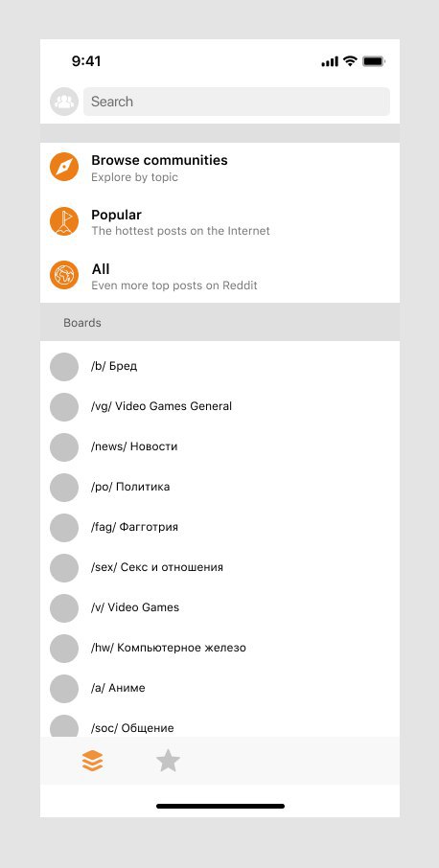
Task: Tap the avatar circle for /fag/ board
Action: tap(64, 528)
